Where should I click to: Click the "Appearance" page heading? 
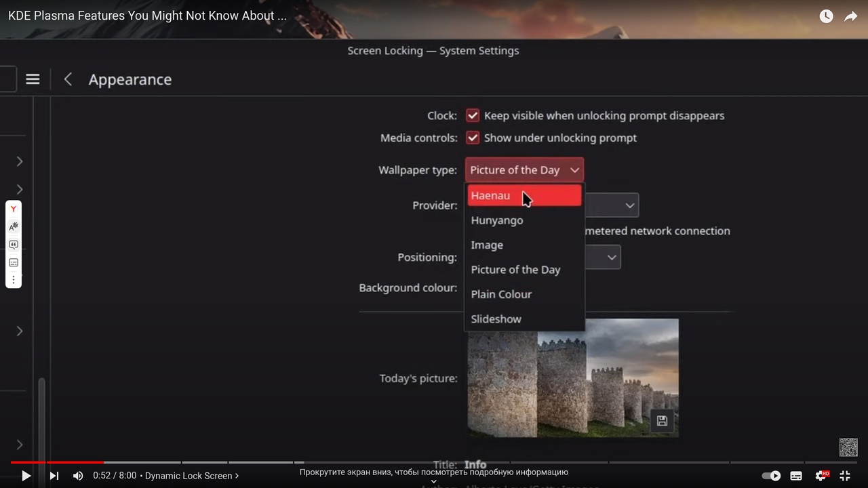click(130, 80)
